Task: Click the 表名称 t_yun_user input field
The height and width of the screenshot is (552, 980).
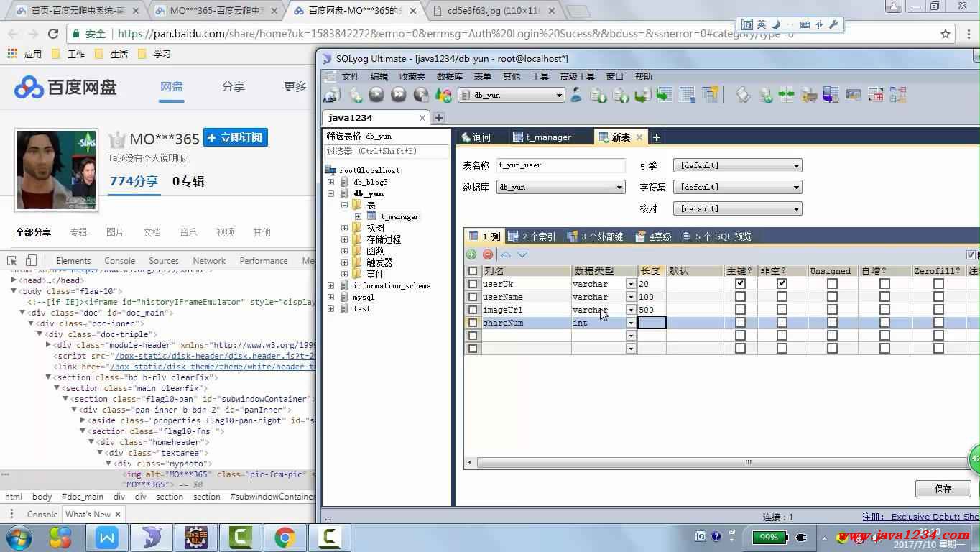Action: [560, 165]
